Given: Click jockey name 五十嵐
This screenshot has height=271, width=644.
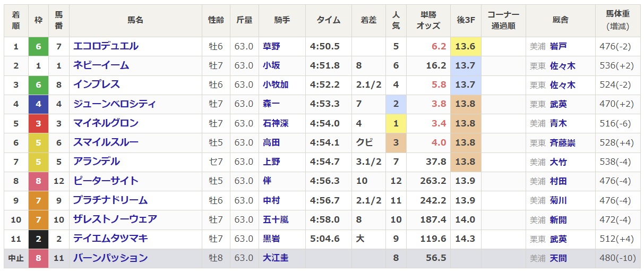Looking at the screenshot, I should [276, 219].
